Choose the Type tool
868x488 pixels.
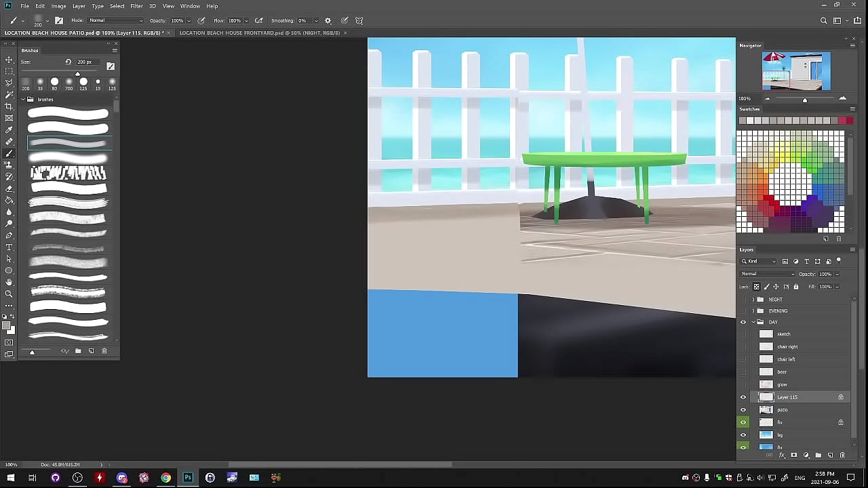[9, 247]
